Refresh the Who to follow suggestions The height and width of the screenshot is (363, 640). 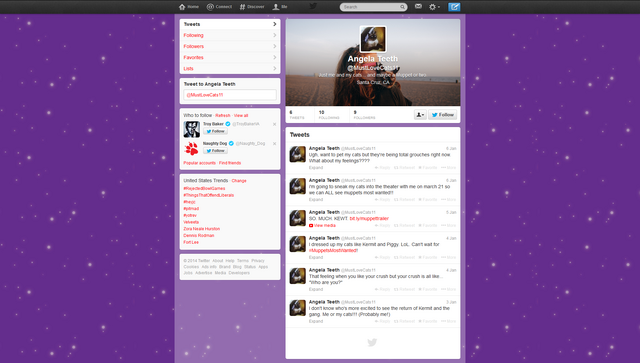coord(223,116)
